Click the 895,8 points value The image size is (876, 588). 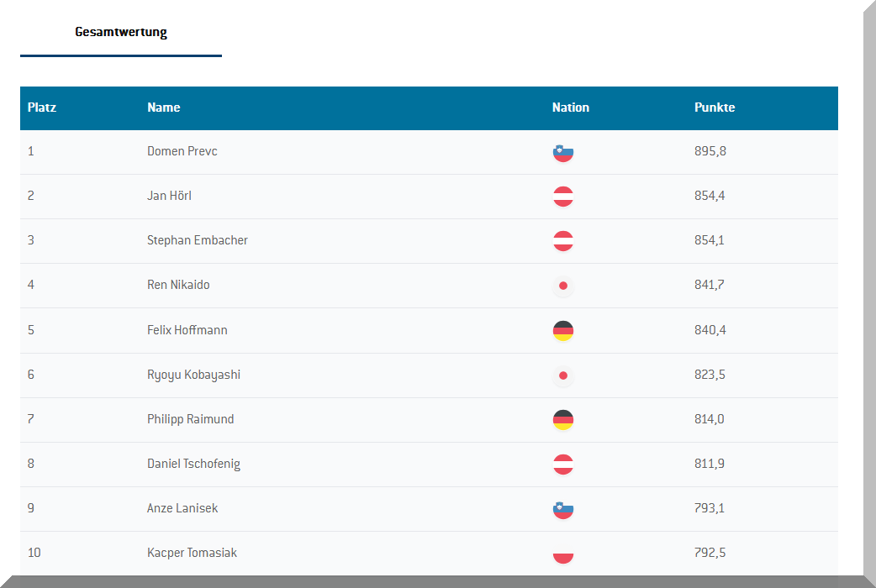point(710,151)
